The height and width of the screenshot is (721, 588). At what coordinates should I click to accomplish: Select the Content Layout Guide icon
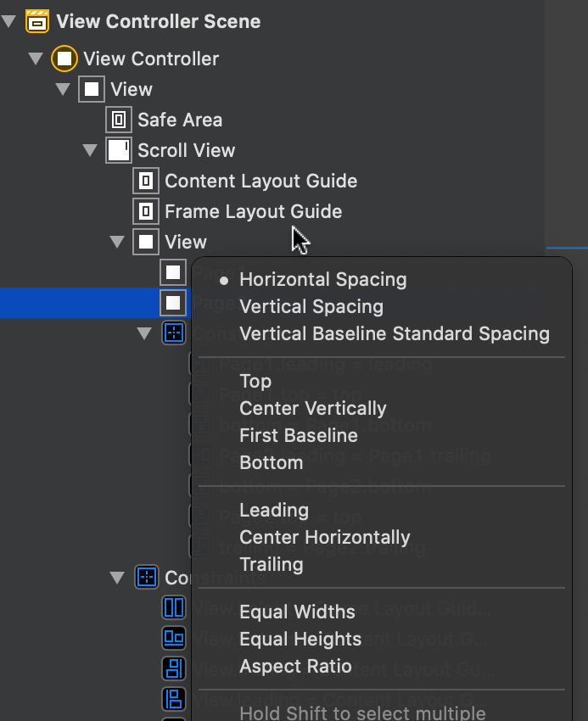coord(145,181)
